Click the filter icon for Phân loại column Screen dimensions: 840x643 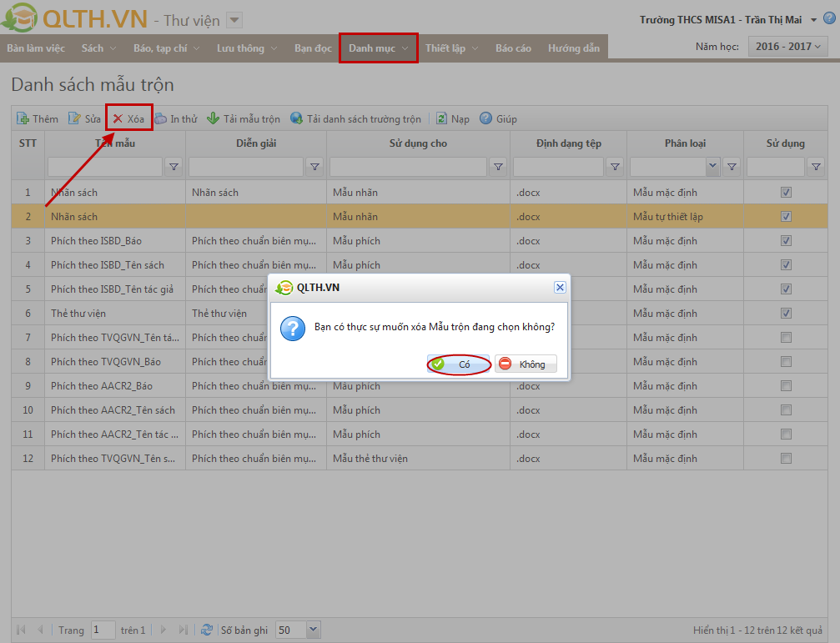(732, 167)
